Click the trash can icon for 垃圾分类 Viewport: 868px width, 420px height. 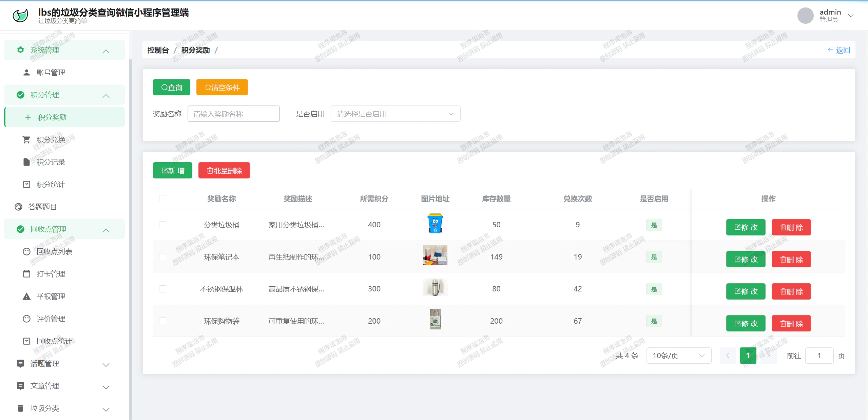[x=20, y=408]
